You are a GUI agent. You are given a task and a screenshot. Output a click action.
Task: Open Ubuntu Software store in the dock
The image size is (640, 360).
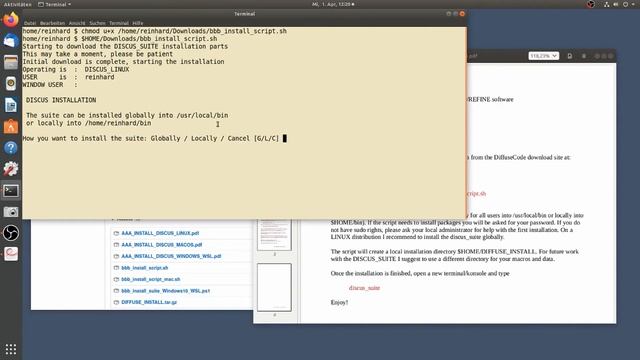point(11,127)
